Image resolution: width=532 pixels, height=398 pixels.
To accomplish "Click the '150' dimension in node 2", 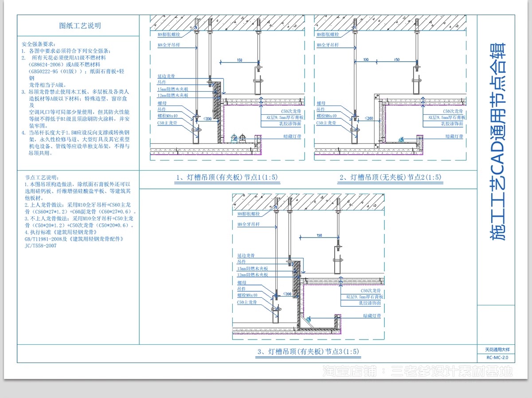I will 397,59.
